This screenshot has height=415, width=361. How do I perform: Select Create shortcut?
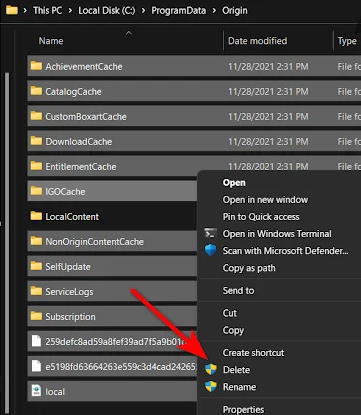[x=253, y=353]
